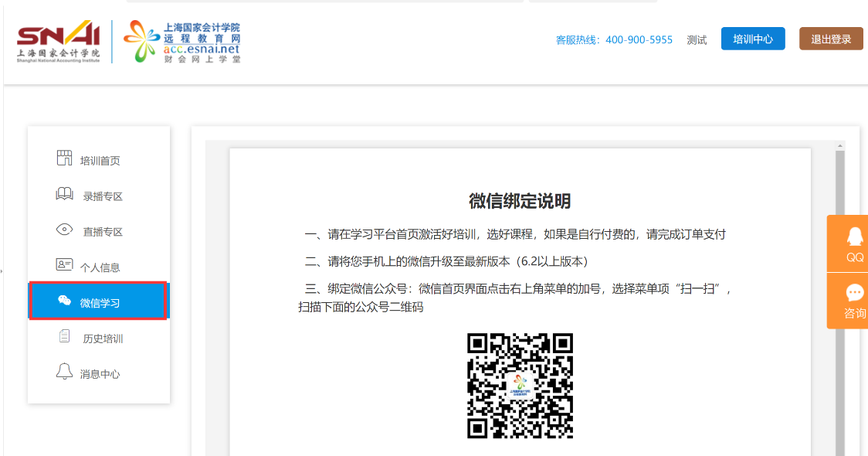Open 历史培训 from the sidebar

pos(103,339)
